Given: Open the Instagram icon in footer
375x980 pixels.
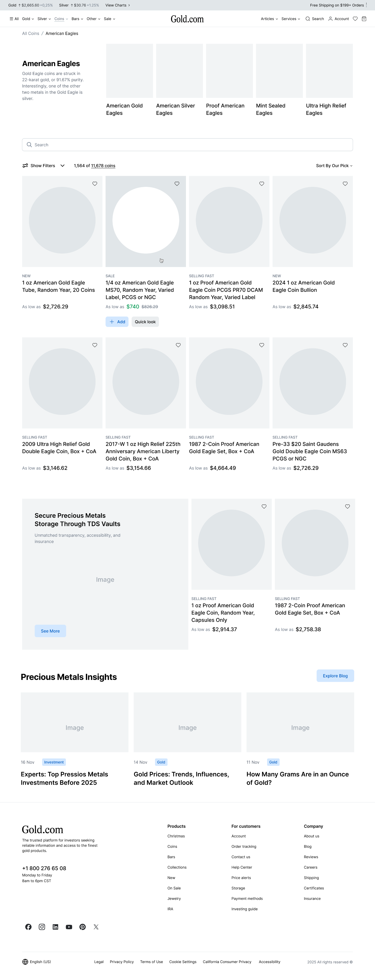Looking at the screenshot, I should coord(42,927).
